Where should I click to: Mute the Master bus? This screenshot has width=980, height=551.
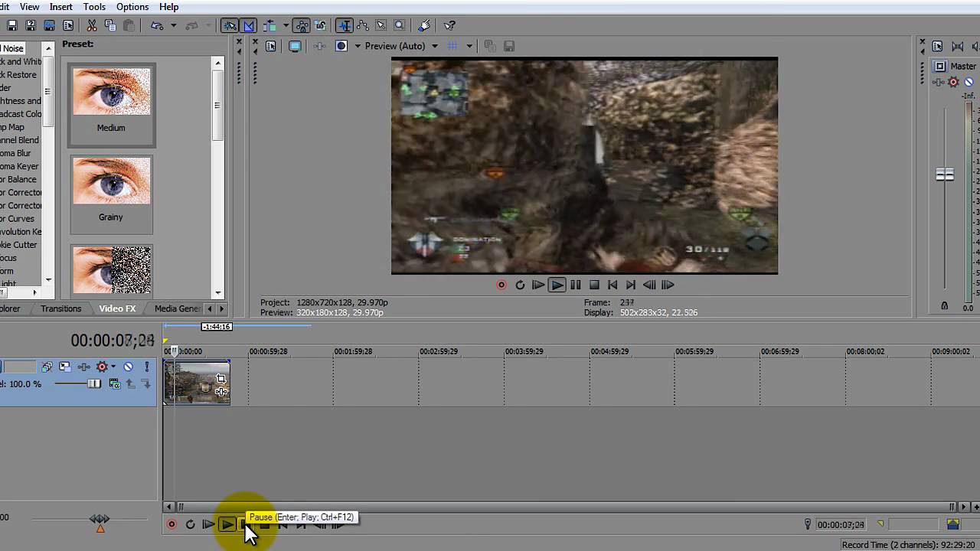(969, 82)
